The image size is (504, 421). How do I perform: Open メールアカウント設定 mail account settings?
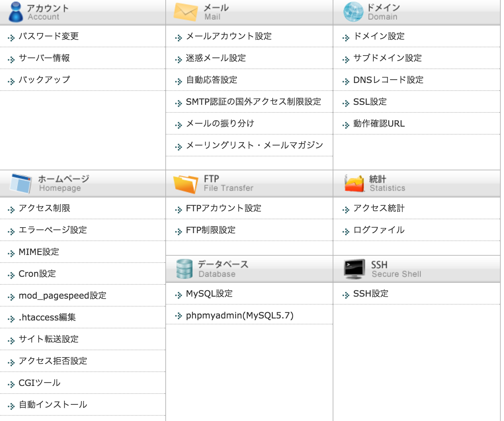pos(229,36)
